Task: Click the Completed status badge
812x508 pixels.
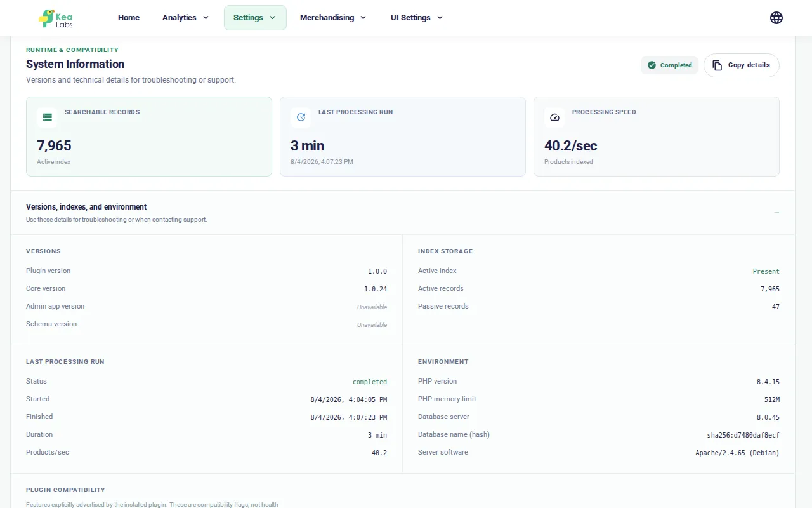Action: point(669,65)
